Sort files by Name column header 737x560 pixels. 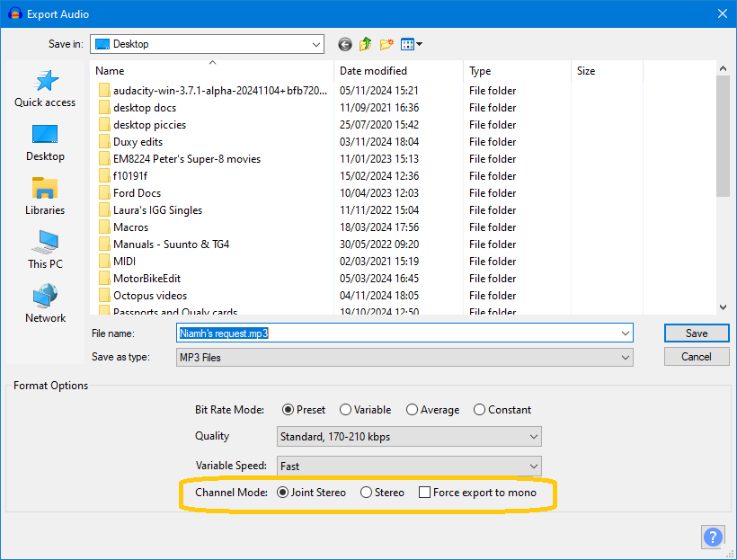click(110, 71)
